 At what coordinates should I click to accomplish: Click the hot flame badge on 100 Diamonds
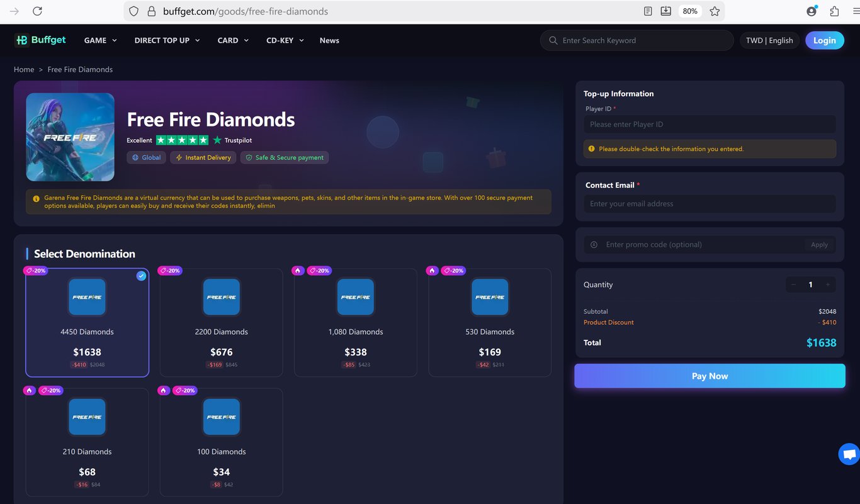163,390
